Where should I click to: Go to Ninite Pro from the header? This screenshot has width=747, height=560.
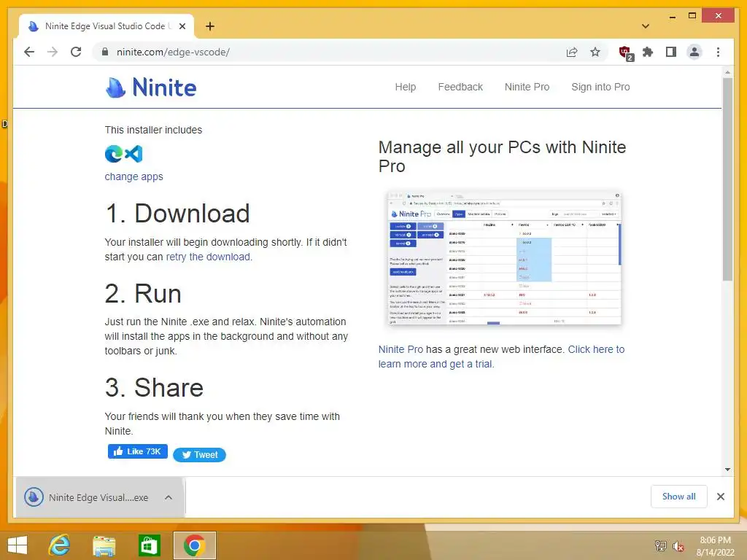point(527,87)
